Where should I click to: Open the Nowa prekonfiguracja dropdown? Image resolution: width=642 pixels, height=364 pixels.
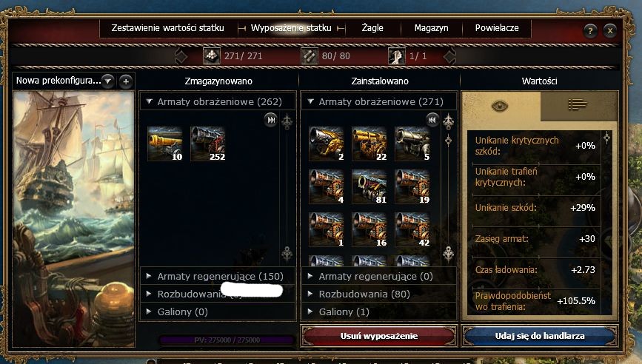coord(107,81)
